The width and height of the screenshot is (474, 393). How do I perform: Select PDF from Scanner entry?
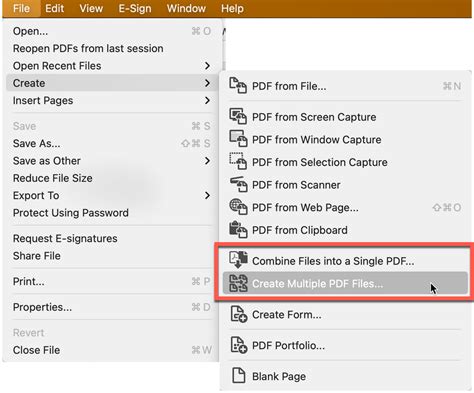tap(345, 185)
